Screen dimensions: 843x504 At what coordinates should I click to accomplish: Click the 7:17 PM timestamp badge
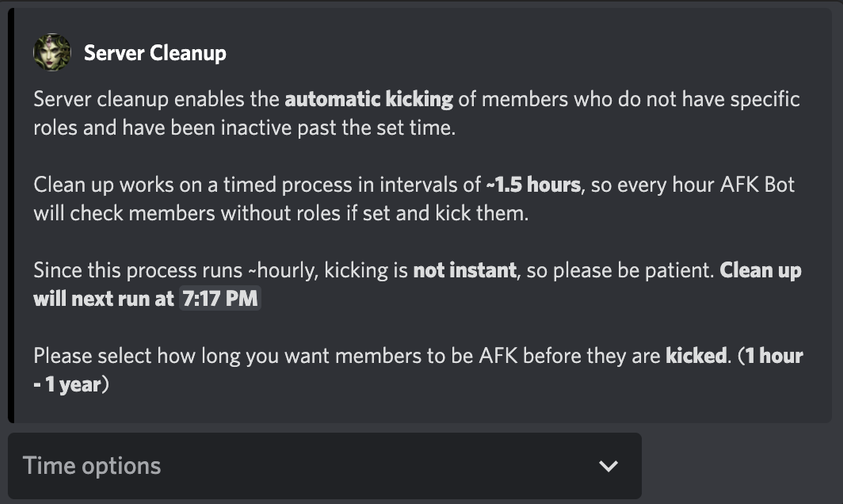[220, 299]
